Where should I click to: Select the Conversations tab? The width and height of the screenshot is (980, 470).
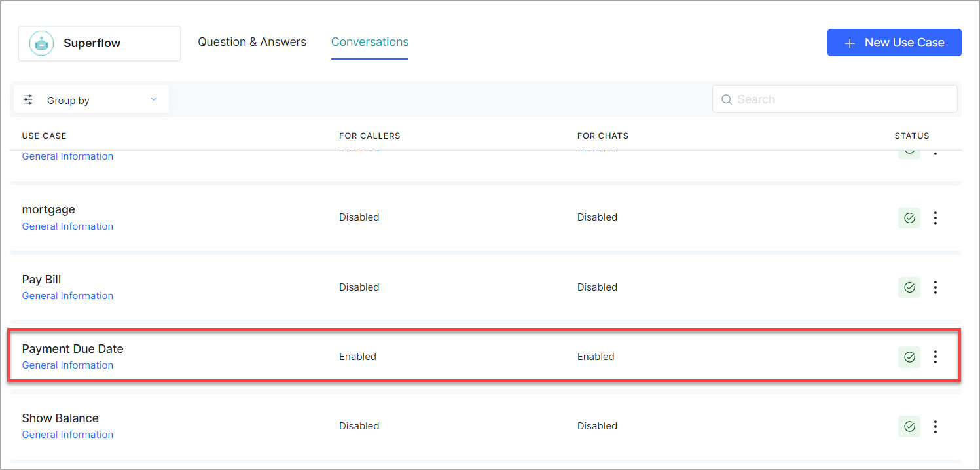tap(370, 42)
